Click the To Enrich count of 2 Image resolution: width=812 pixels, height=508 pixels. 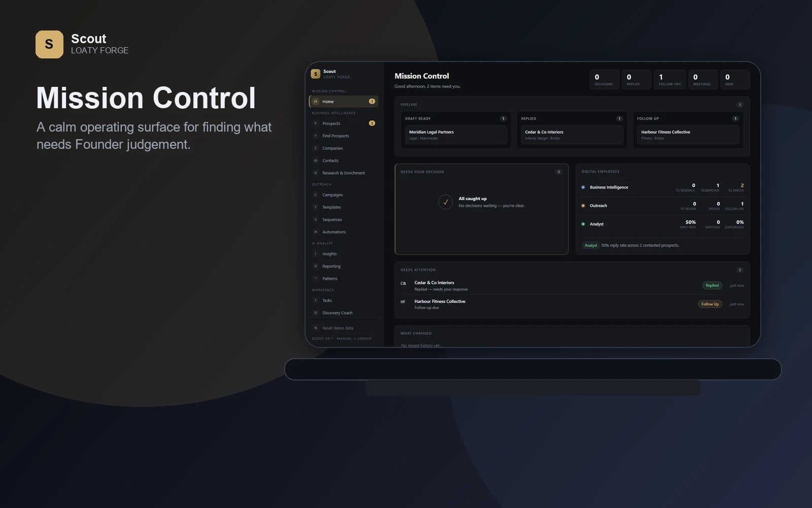click(x=742, y=185)
